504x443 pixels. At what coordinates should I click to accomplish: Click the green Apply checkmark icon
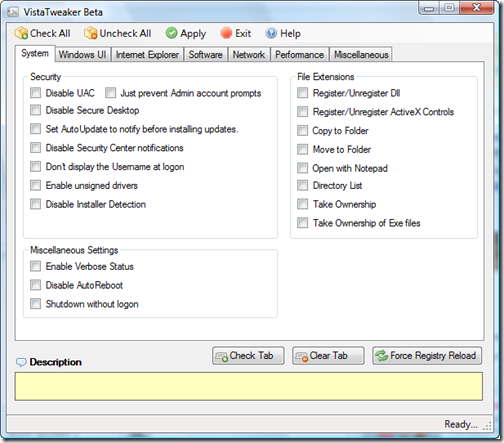171,33
